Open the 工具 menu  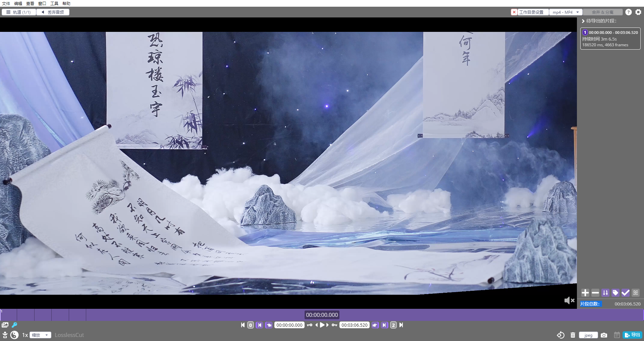pos(54,3)
